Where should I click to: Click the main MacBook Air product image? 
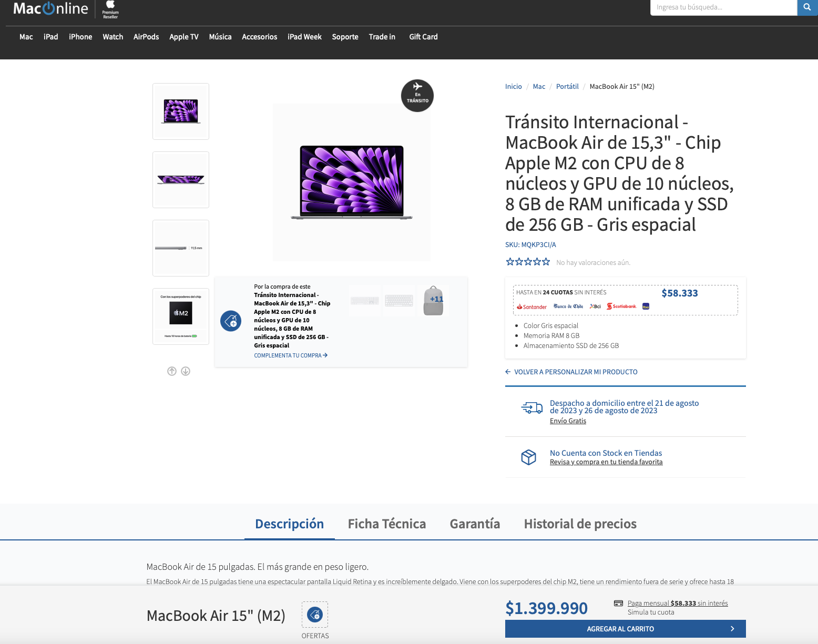click(352, 182)
